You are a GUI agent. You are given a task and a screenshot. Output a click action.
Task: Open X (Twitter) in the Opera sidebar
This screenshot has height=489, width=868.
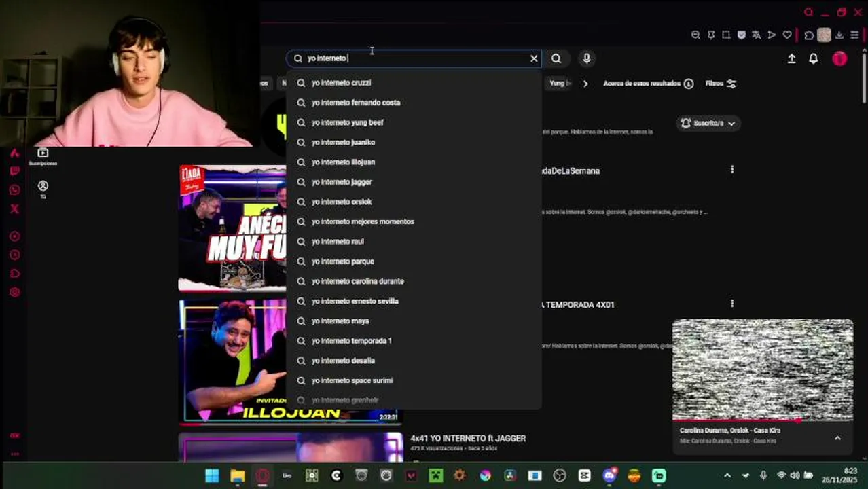point(14,209)
